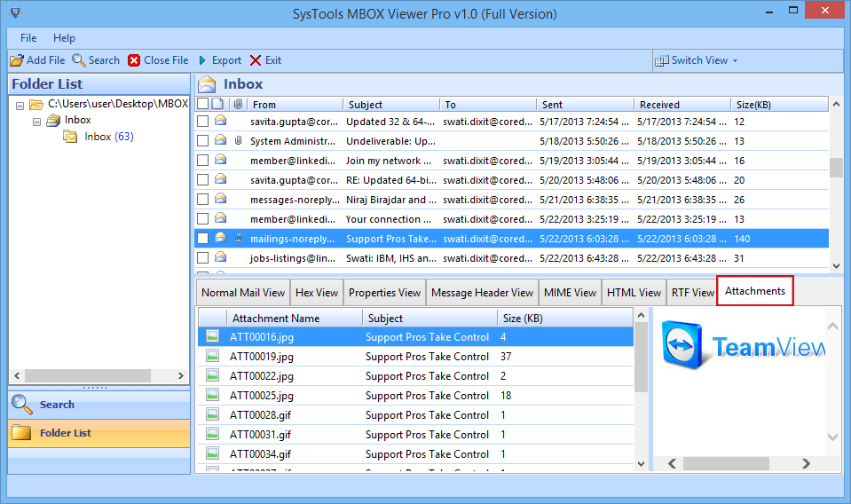Sort mail list by Received column
The height and width of the screenshot is (504, 851).
point(682,104)
